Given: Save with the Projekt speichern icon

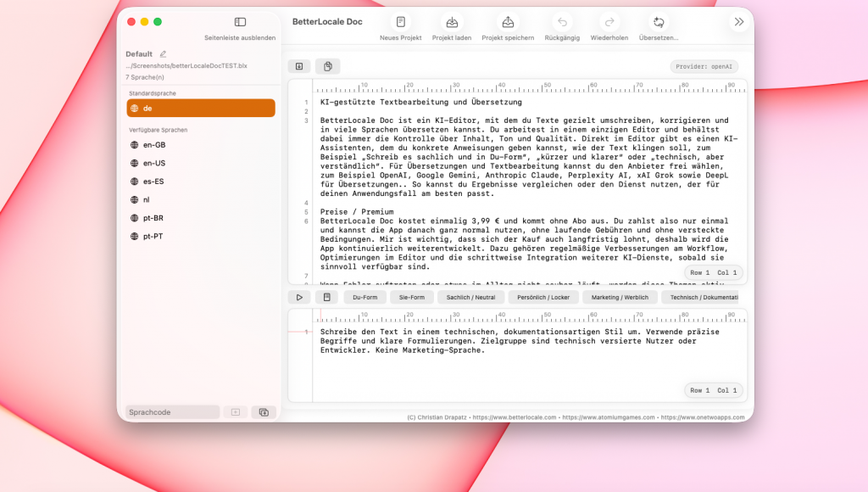Looking at the screenshot, I should 508,22.
